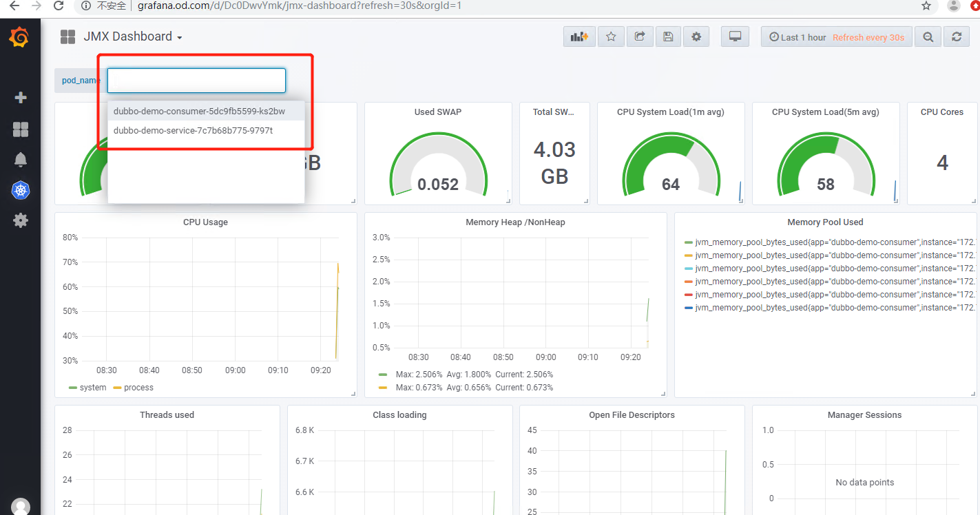Open the Kubernetes plugin icon
This screenshot has width=980, height=515.
(x=21, y=191)
